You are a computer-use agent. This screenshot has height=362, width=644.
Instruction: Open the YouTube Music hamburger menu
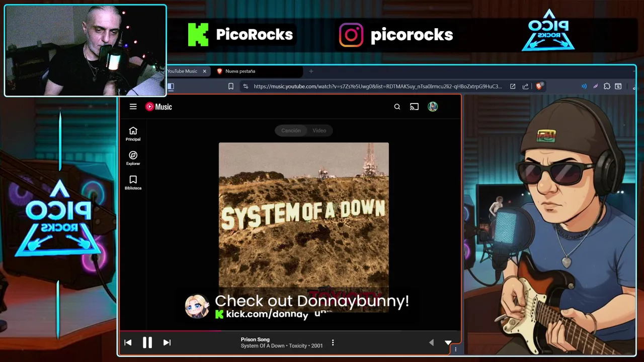coord(133,107)
